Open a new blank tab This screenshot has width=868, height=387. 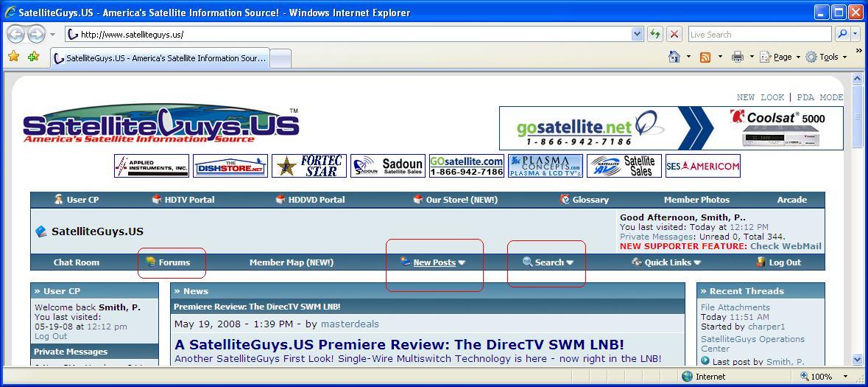(x=280, y=59)
